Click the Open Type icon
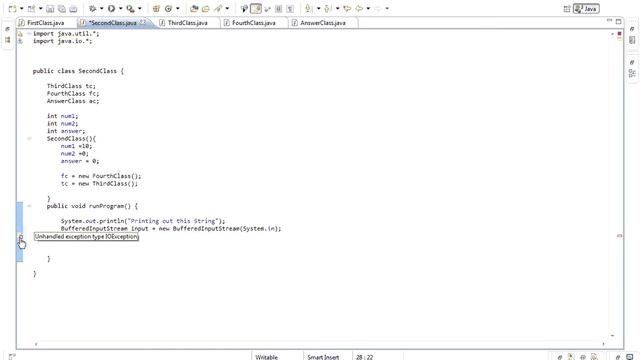Screen dimensions: 640x360 pyautogui.click(x=194, y=9)
